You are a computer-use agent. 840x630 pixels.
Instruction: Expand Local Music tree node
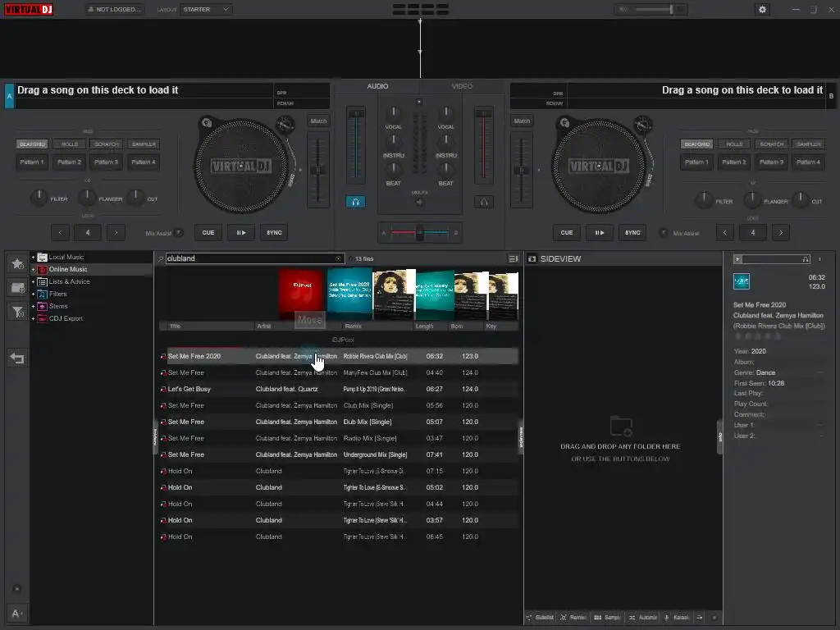33,257
